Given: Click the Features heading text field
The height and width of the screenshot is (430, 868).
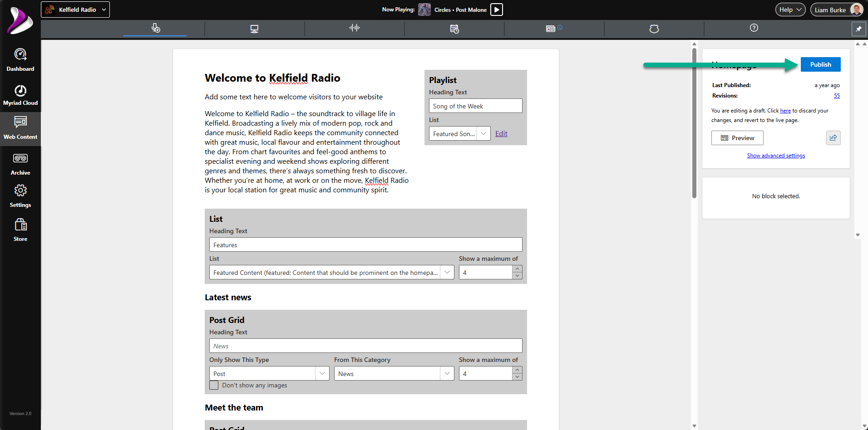Looking at the screenshot, I should pyautogui.click(x=365, y=244).
